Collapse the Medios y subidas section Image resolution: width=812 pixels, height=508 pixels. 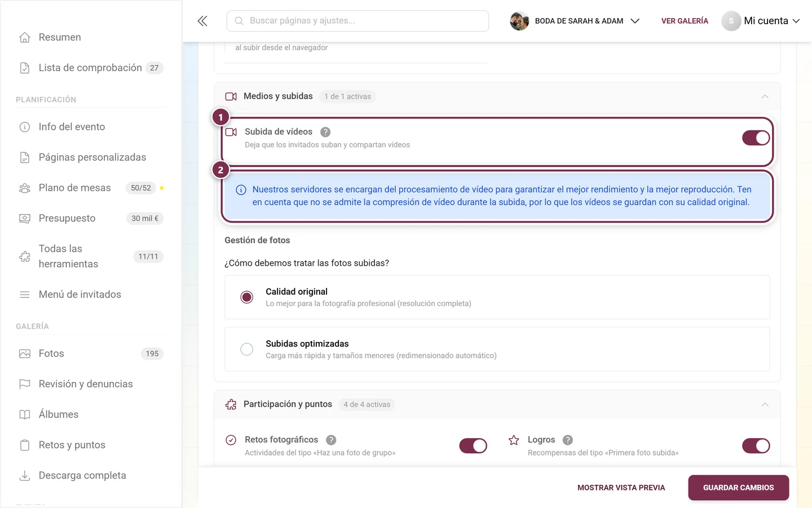click(x=765, y=97)
